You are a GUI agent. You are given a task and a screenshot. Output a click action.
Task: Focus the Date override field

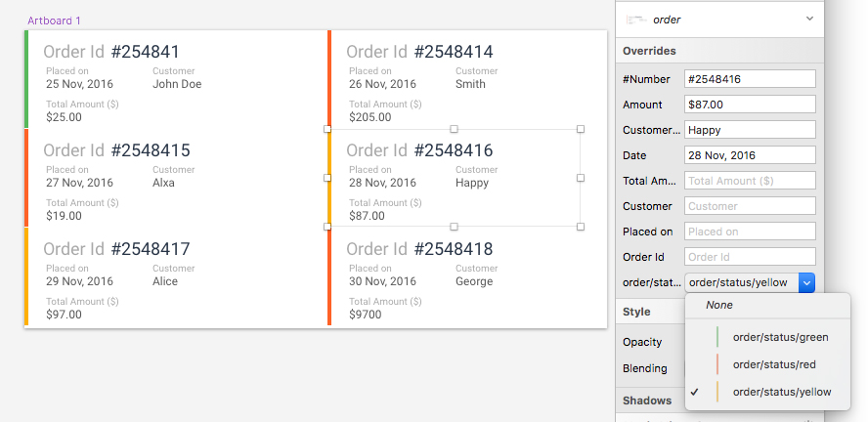750,155
